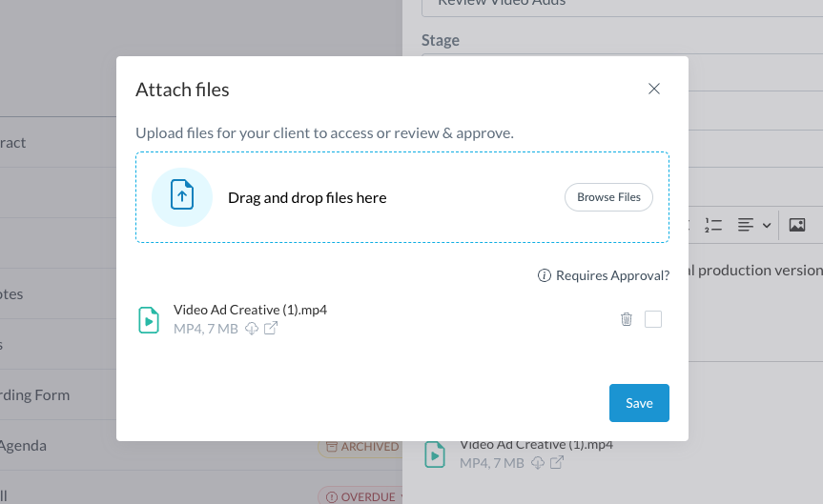
Task: Open external link icon in background task panel
Action: coord(557,463)
